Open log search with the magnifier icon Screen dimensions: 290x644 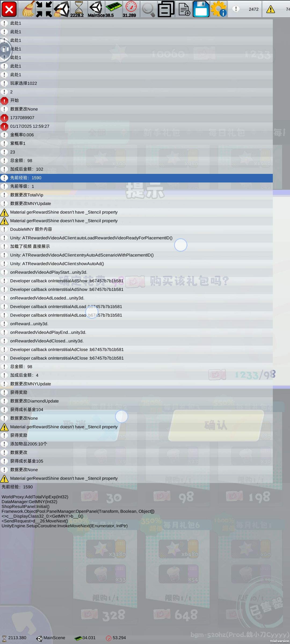point(148,9)
